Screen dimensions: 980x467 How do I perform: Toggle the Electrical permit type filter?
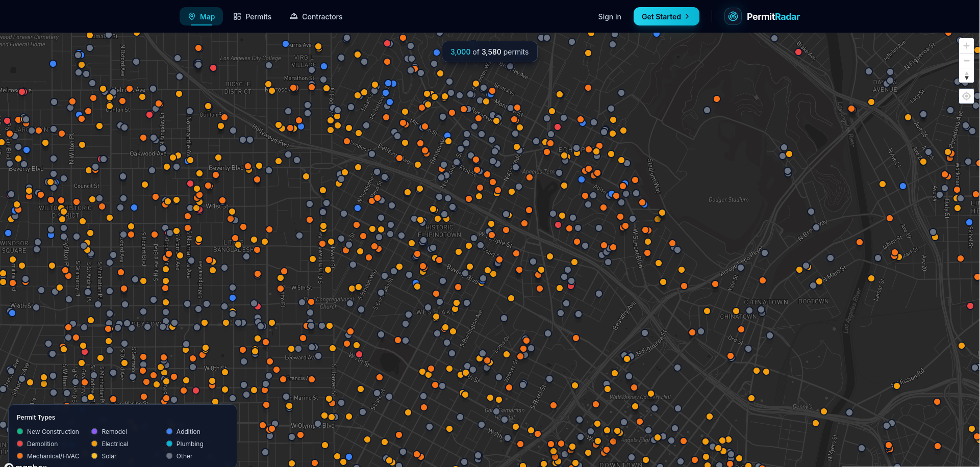pyautogui.click(x=114, y=444)
